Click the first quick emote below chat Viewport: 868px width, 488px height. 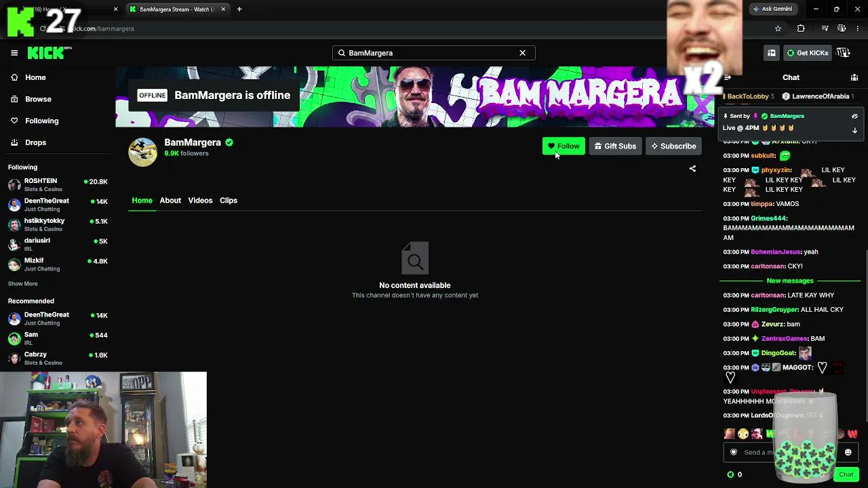point(730,434)
